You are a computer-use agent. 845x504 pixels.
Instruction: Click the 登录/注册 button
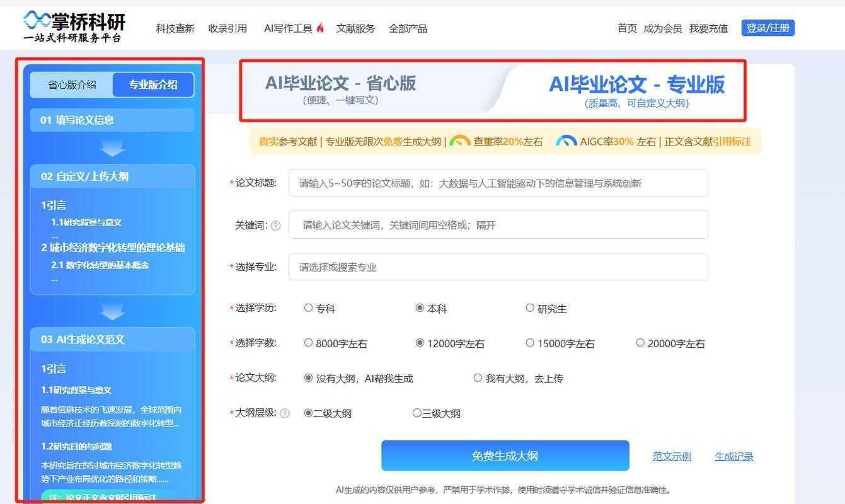point(767,28)
